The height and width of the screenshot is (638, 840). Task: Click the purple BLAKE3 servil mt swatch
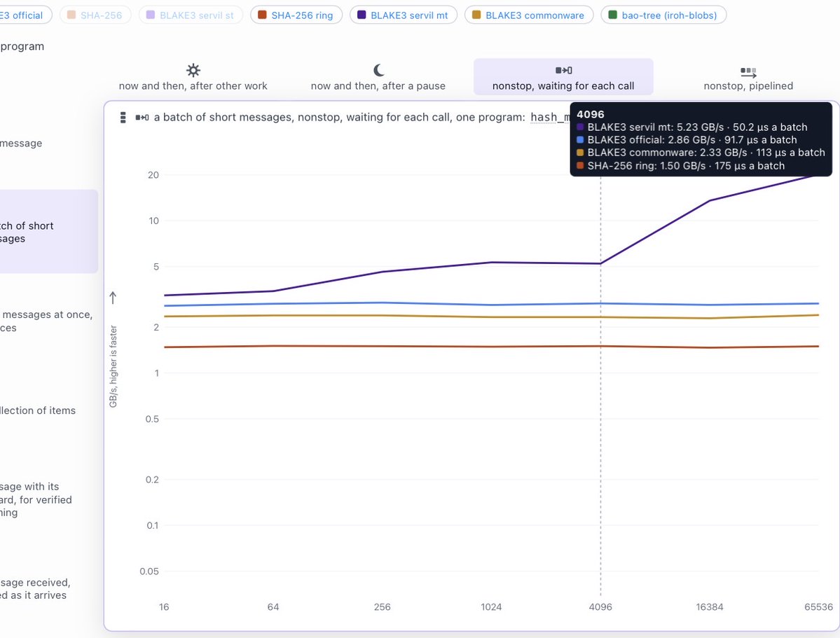362,15
